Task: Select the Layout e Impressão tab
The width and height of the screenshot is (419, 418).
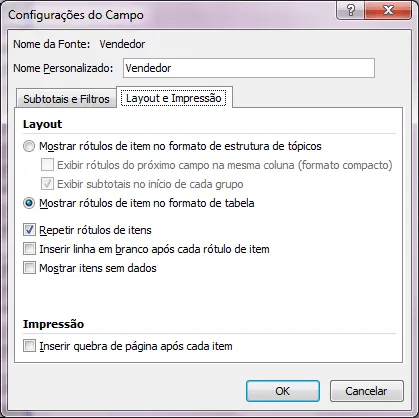Action: pos(174,98)
